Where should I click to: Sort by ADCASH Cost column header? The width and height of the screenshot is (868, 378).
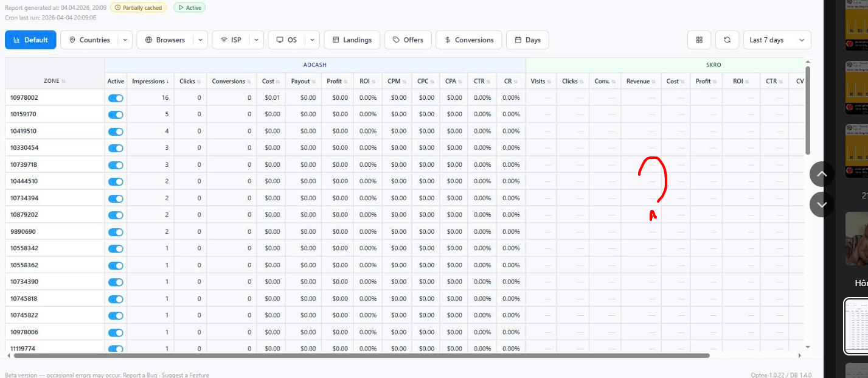[271, 81]
